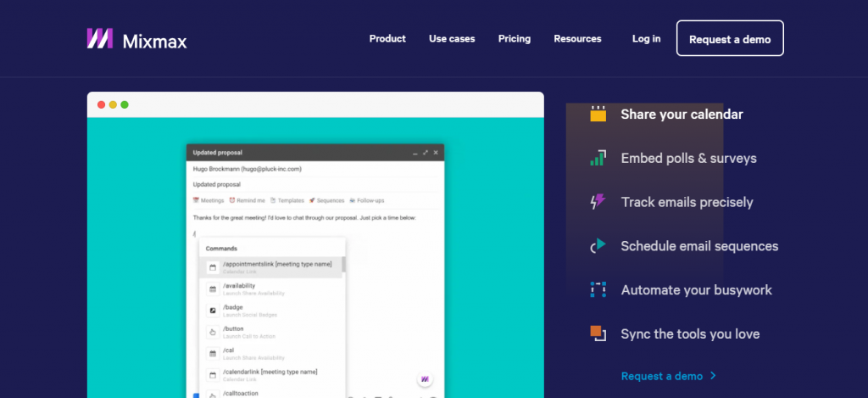Open the Use cases menu
Image resolution: width=868 pixels, height=398 pixels.
(452, 39)
